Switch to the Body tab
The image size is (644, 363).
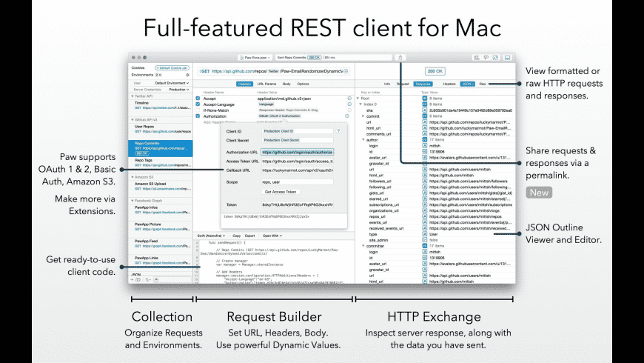[286, 84]
